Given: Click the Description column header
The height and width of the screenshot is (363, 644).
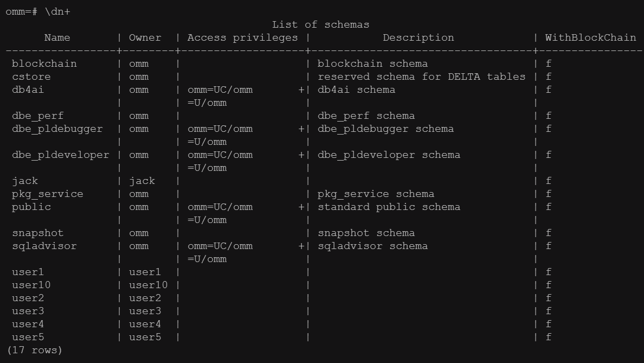Looking at the screenshot, I should (x=418, y=37).
